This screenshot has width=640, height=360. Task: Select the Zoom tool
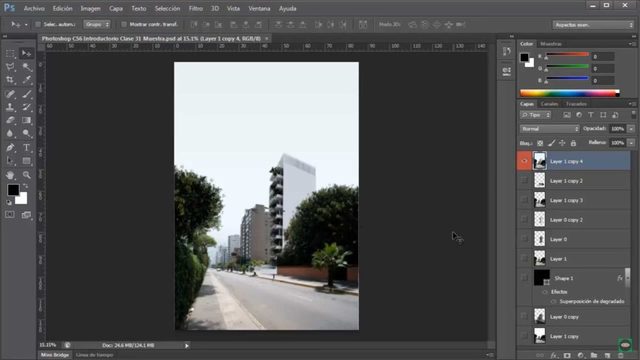27,175
